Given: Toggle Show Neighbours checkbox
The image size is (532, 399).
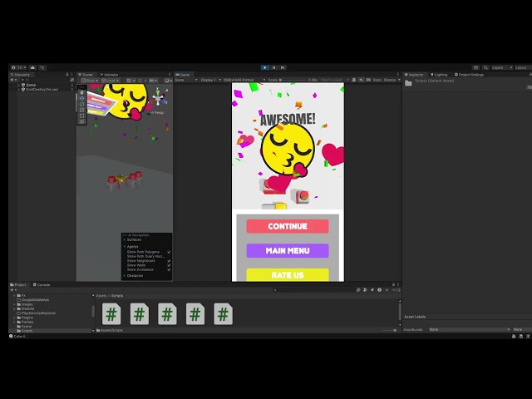Looking at the screenshot, I should click(169, 261).
